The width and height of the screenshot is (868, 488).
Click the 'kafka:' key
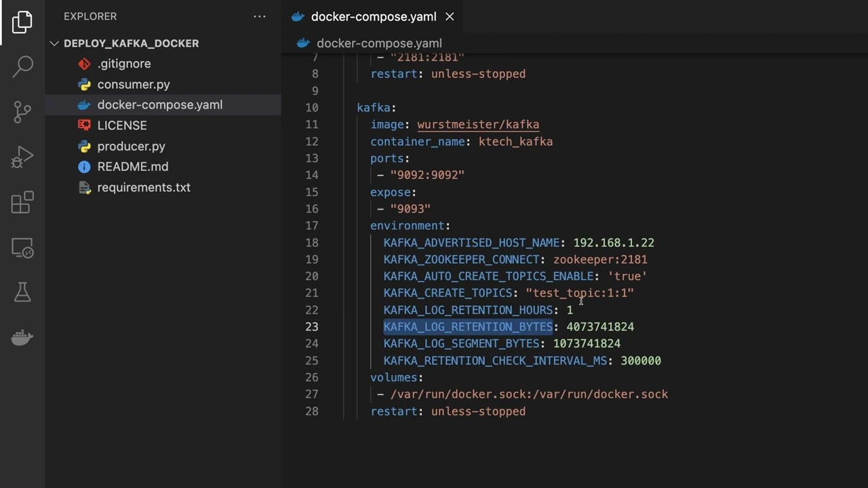(x=376, y=108)
